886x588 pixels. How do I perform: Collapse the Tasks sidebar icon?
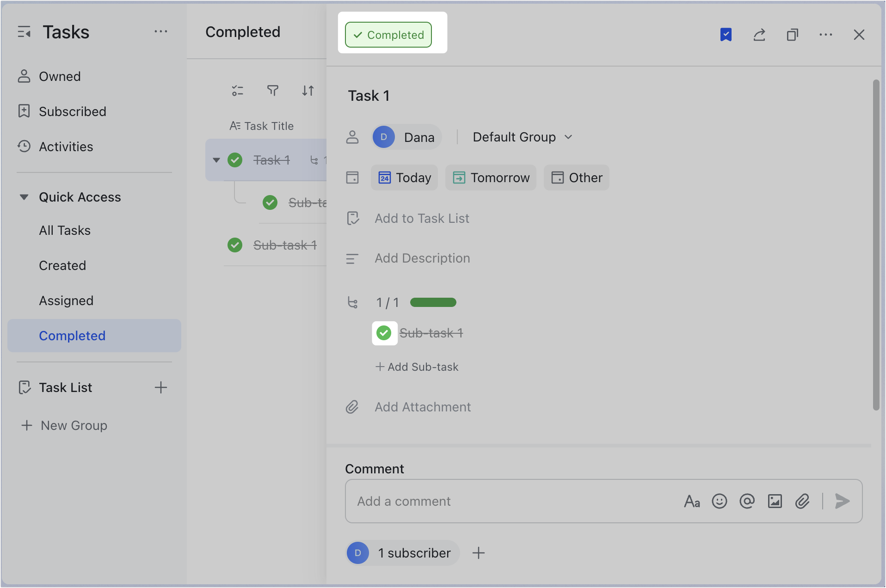pyautogui.click(x=24, y=32)
